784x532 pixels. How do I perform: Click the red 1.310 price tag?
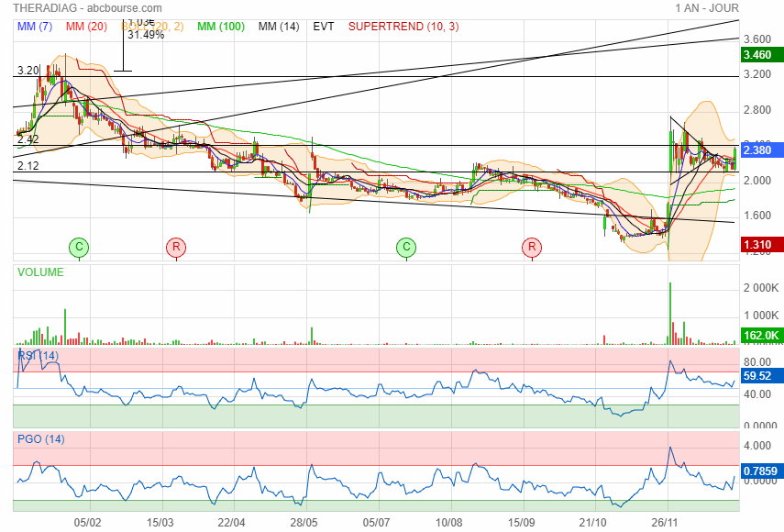point(758,244)
